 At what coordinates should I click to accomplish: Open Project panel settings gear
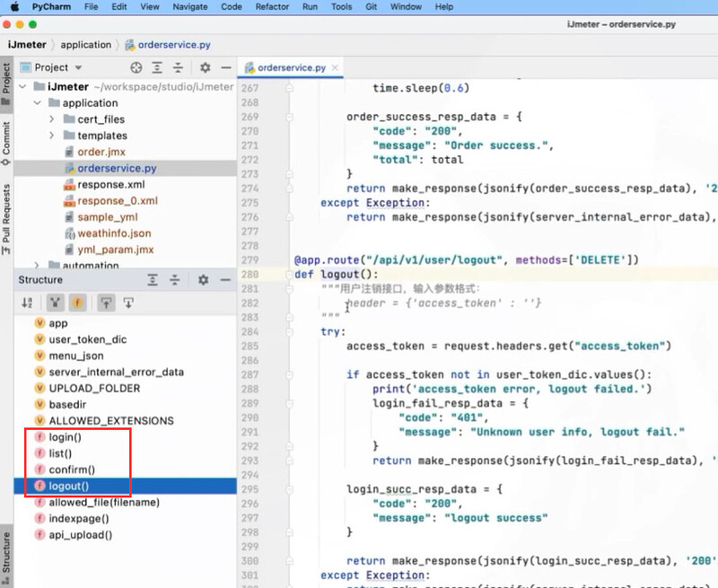206,67
